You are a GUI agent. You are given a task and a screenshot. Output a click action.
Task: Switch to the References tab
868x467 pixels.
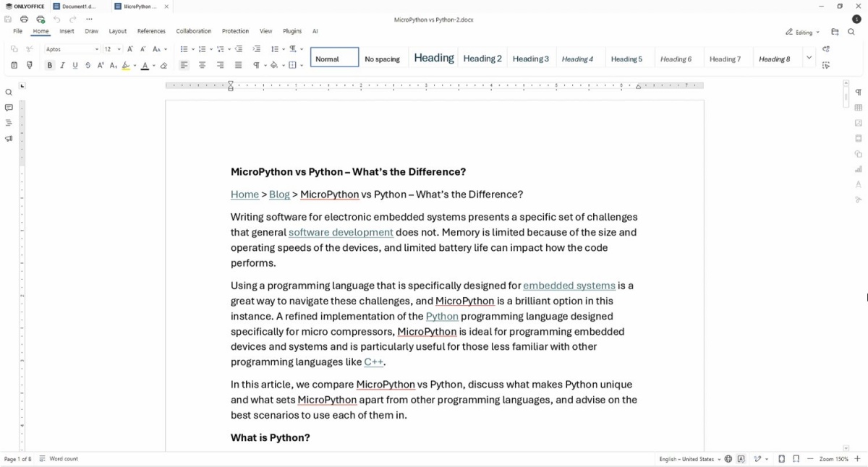[151, 31]
